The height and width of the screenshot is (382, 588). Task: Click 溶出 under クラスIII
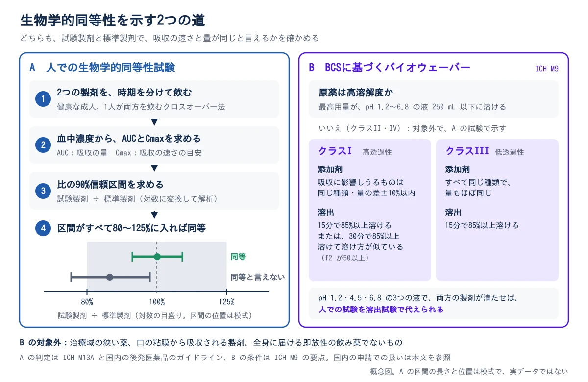pos(453,213)
